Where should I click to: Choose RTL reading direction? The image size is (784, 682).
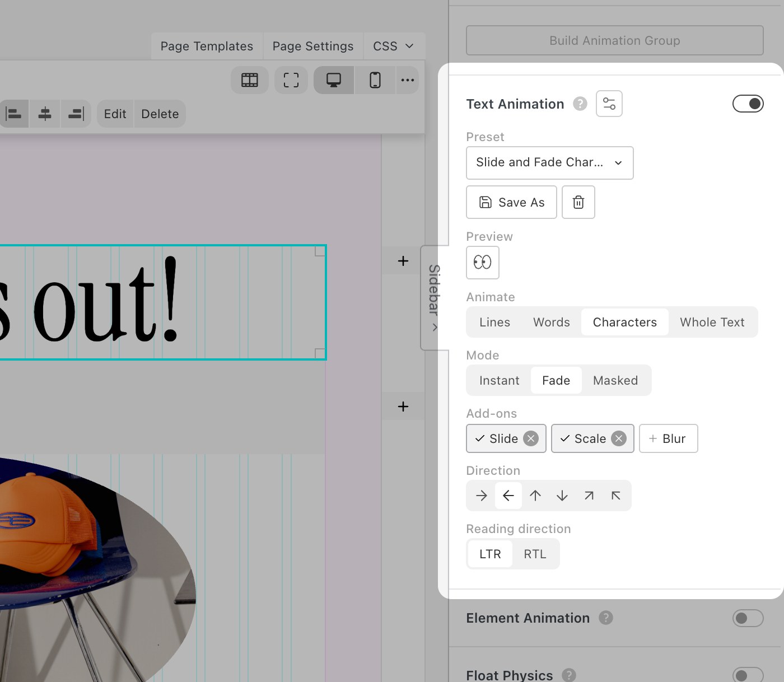[535, 554]
